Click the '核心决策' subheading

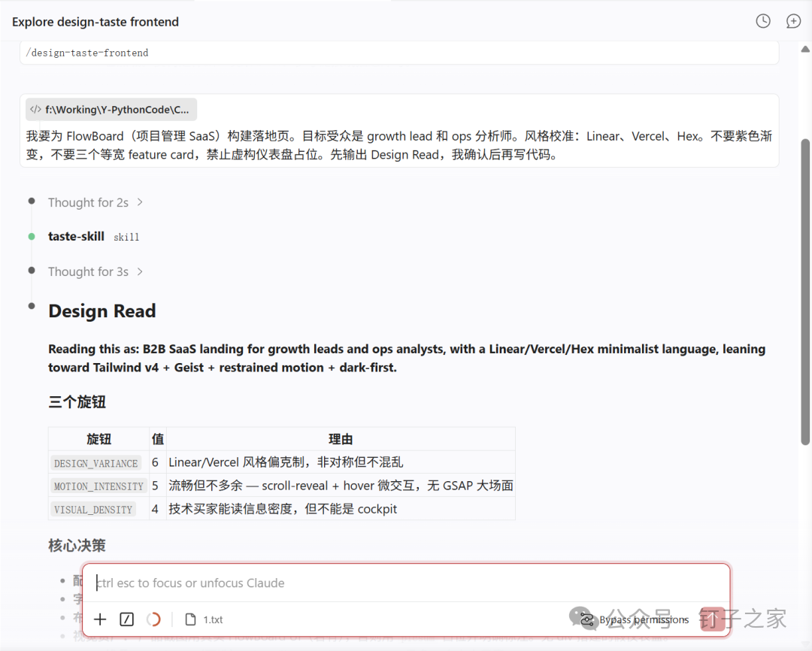tap(77, 545)
